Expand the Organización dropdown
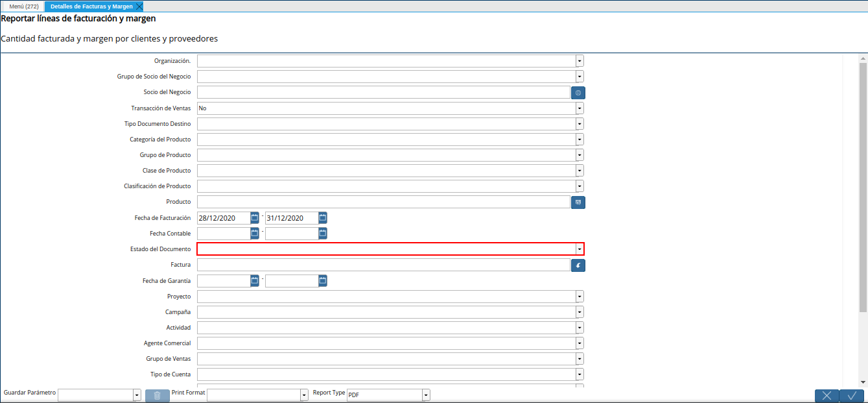Image resolution: width=868 pixels, height=403 pixels. [580, 61]
